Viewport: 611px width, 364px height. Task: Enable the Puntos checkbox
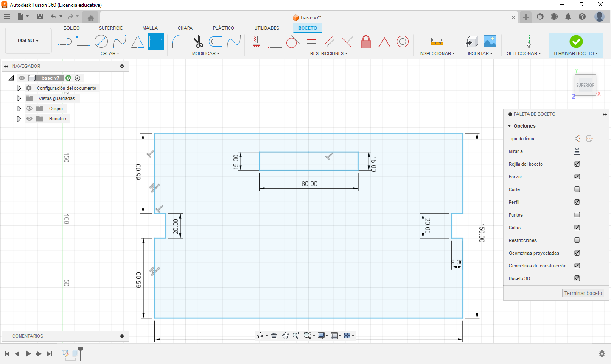click(x=577, y=215)
